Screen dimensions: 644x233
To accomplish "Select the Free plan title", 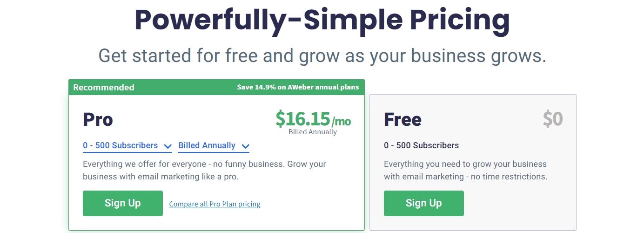I will click(402, 120).
